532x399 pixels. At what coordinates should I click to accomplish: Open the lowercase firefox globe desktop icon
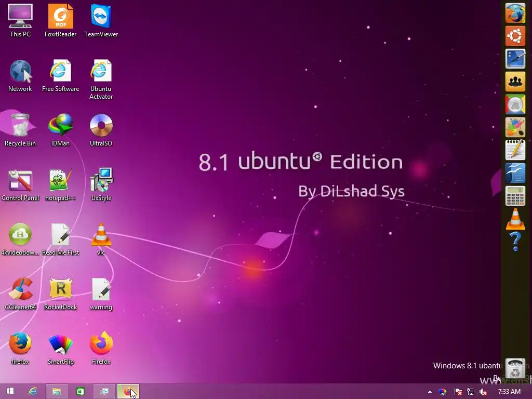[20, 349]
